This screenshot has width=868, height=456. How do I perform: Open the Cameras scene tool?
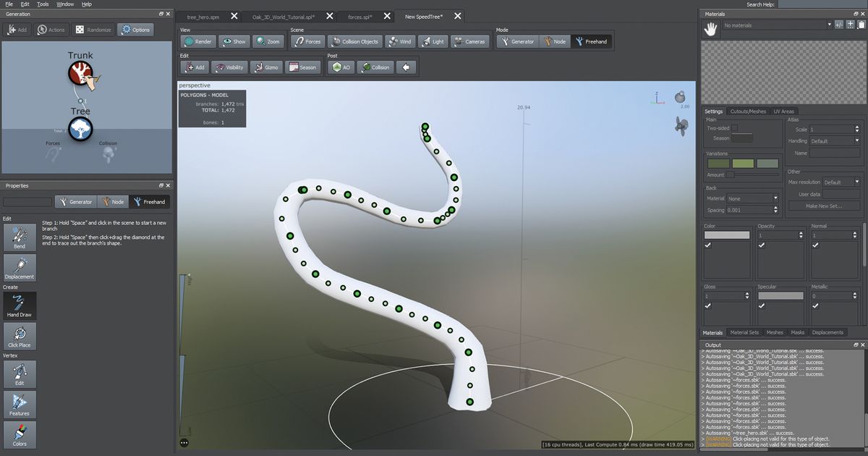pyautogui.click(x=470, y=41)
